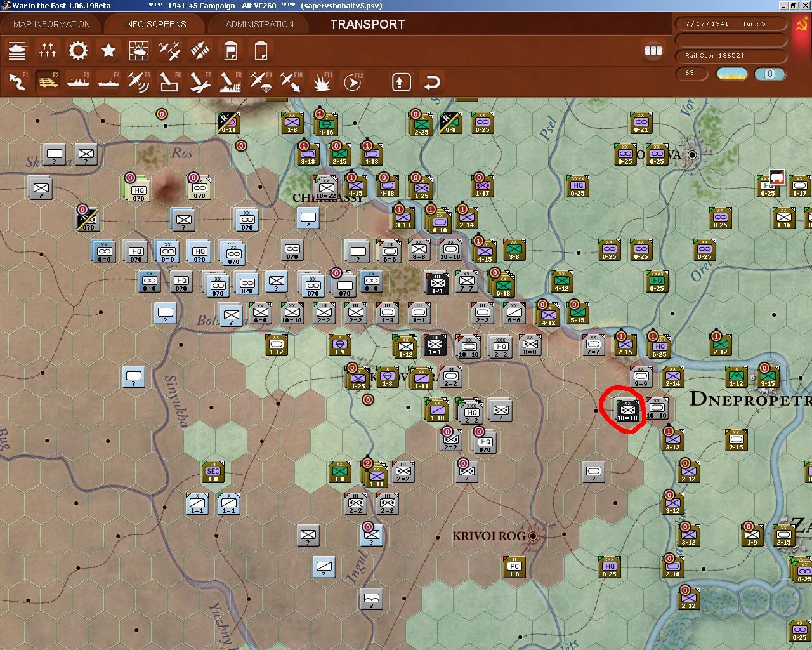Click the Rail Cap: 136521 readout
812x650 pixels.
731,55
